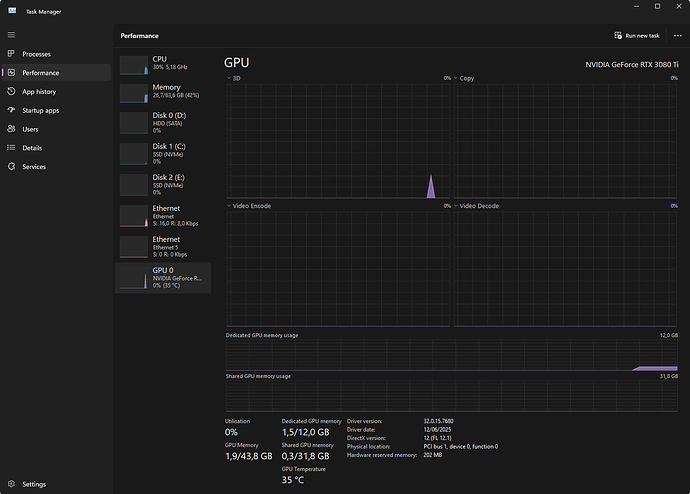Click the Dedicated GPU memory usage graph
This screenshot has width=690, height=494.
[x=451, y=355]
